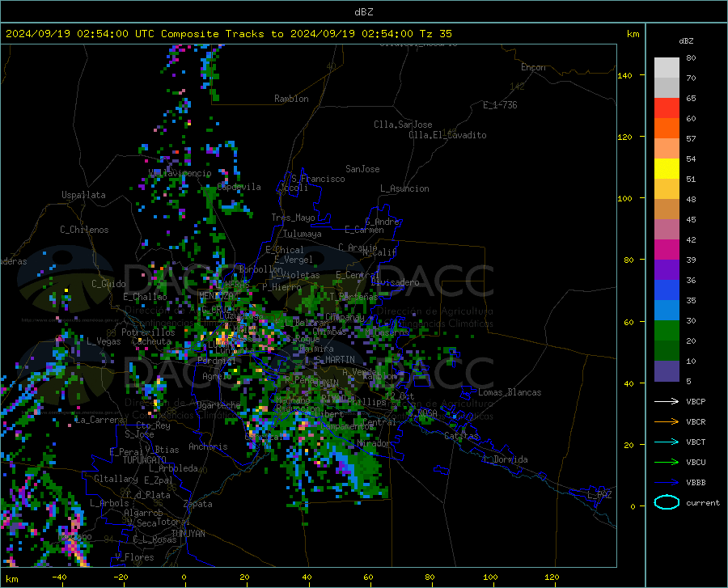The image size is (728, 588).
Task: Select the Zapata map label
Action: coord(198,504)
